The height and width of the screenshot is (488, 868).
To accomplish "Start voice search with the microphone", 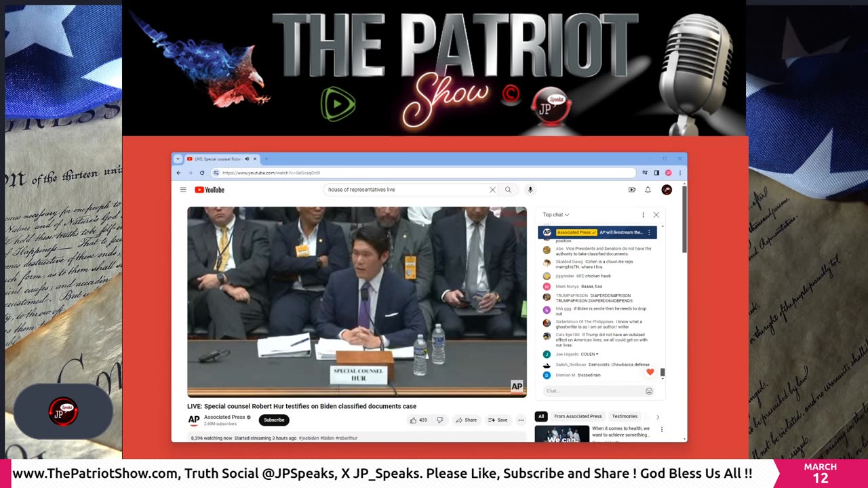I will coord(530,190).
